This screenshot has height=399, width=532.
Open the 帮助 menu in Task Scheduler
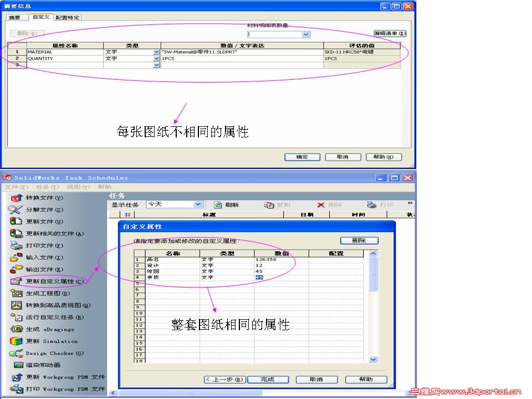pos(105,187)
